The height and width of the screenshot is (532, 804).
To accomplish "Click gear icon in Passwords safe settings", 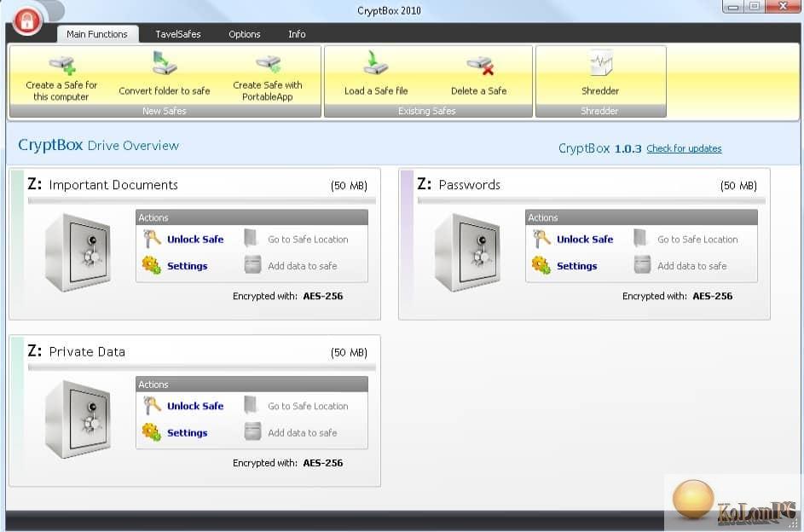I will 541,265.
